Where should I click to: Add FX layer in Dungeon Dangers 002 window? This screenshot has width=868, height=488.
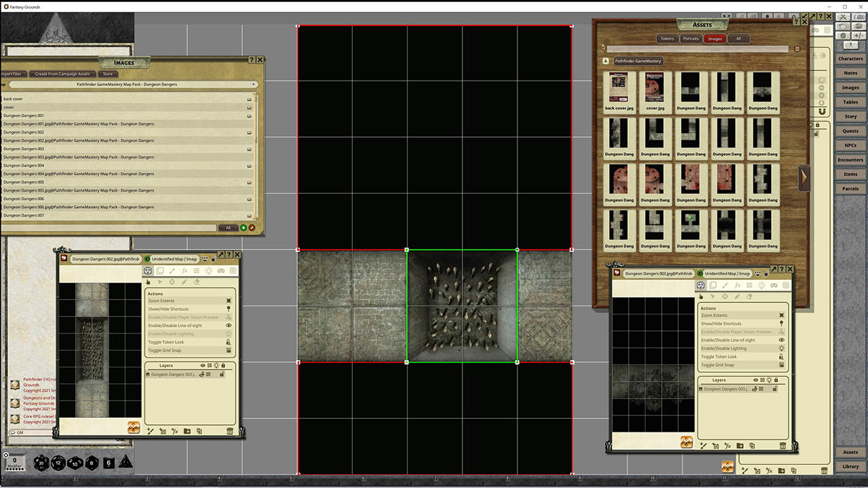(174, 430)
